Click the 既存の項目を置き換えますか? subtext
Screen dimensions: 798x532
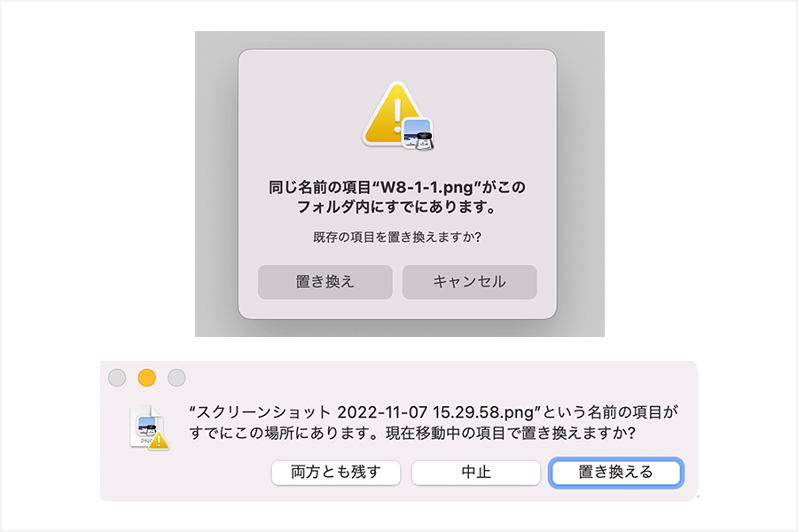click(x=397, y=238)
